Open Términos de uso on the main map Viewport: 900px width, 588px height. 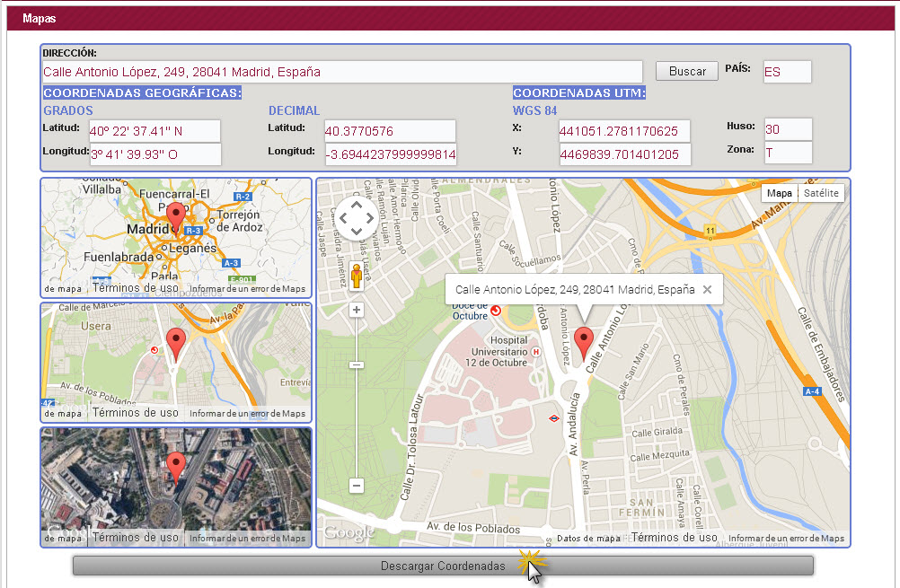click(x=674, y=538)
